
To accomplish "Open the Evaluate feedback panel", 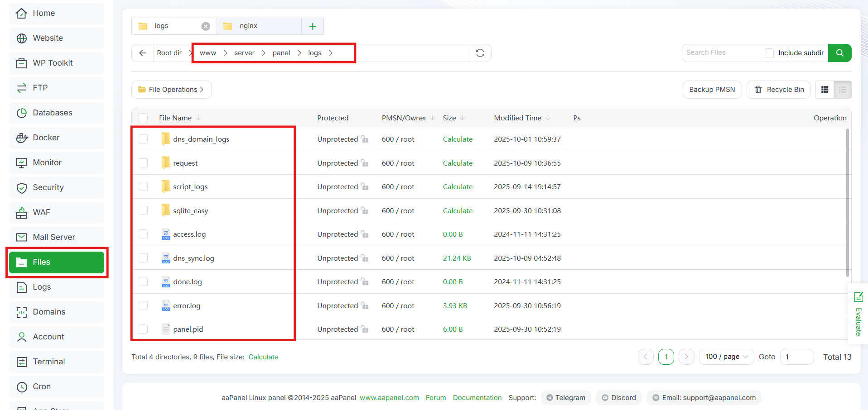I will coord(858,314).
